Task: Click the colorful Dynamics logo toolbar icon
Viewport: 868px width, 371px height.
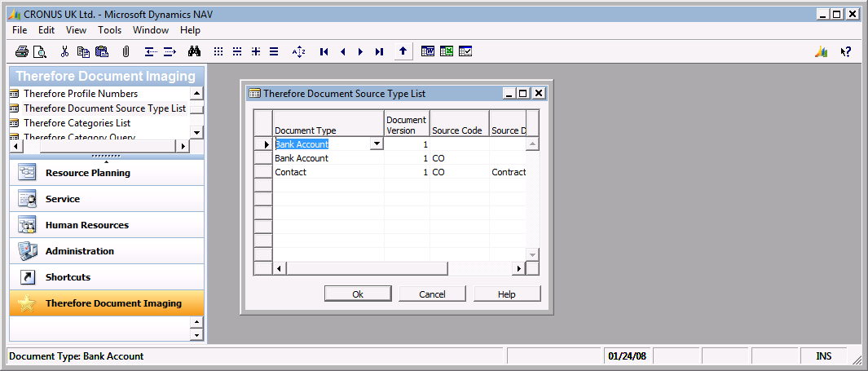Action: 821,51
